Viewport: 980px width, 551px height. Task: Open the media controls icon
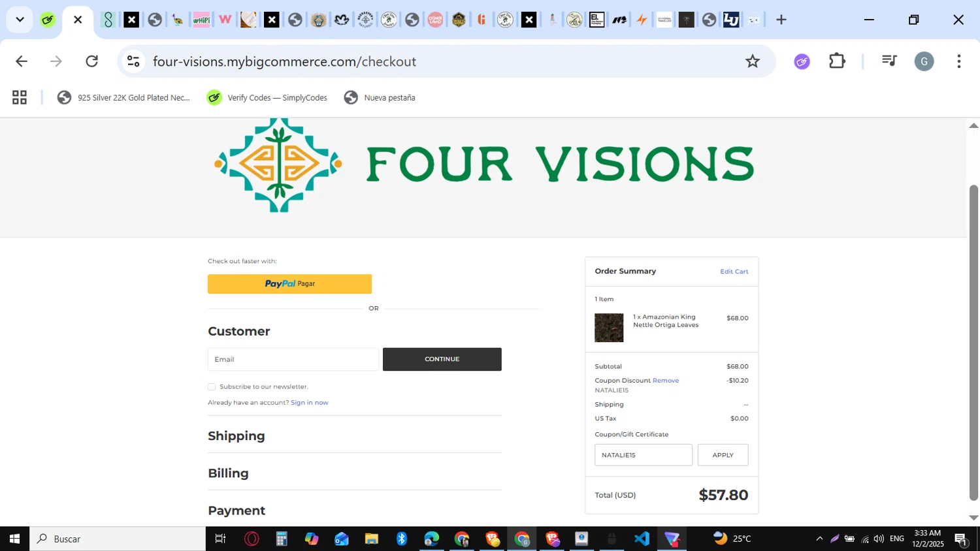(889, 61)
